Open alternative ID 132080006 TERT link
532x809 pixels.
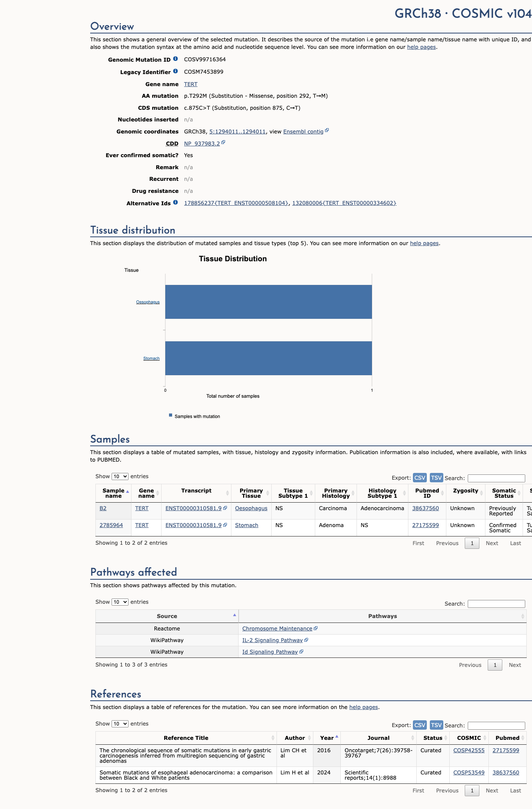[344, 203]
